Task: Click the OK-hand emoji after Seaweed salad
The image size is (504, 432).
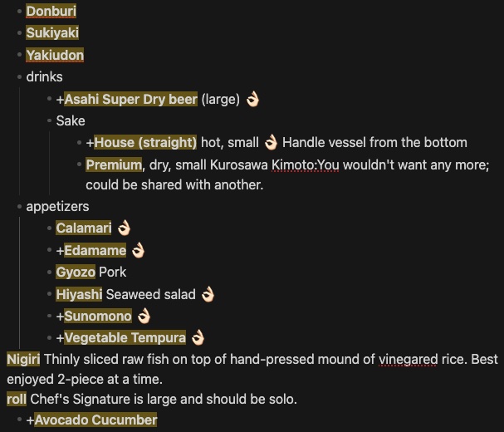Action: coord(208,294)
